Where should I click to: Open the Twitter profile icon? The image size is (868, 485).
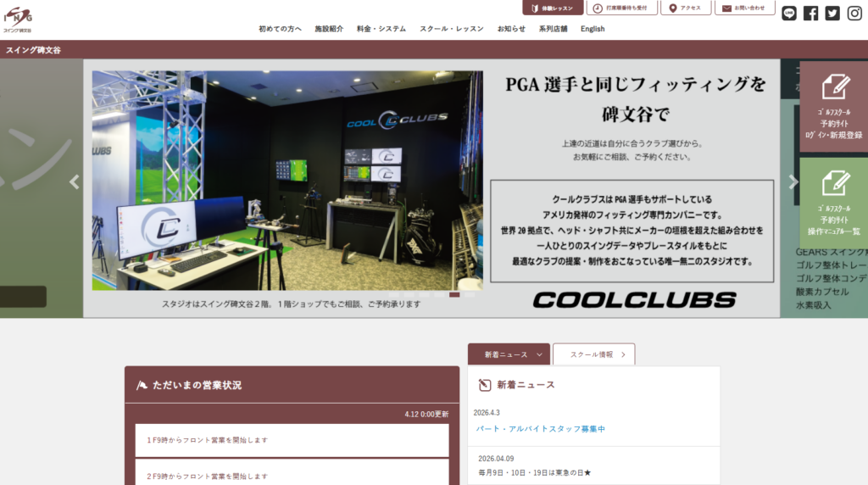point(832,13)
